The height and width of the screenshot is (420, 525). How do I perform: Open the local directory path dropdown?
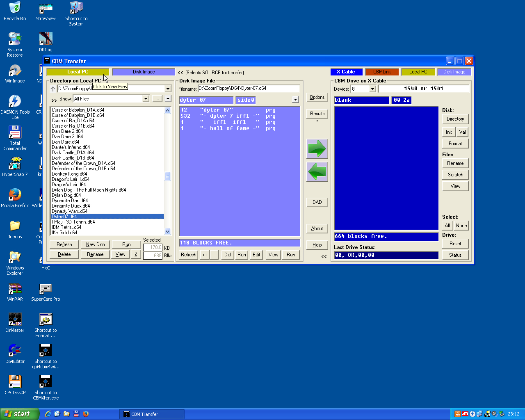(168, 89)
